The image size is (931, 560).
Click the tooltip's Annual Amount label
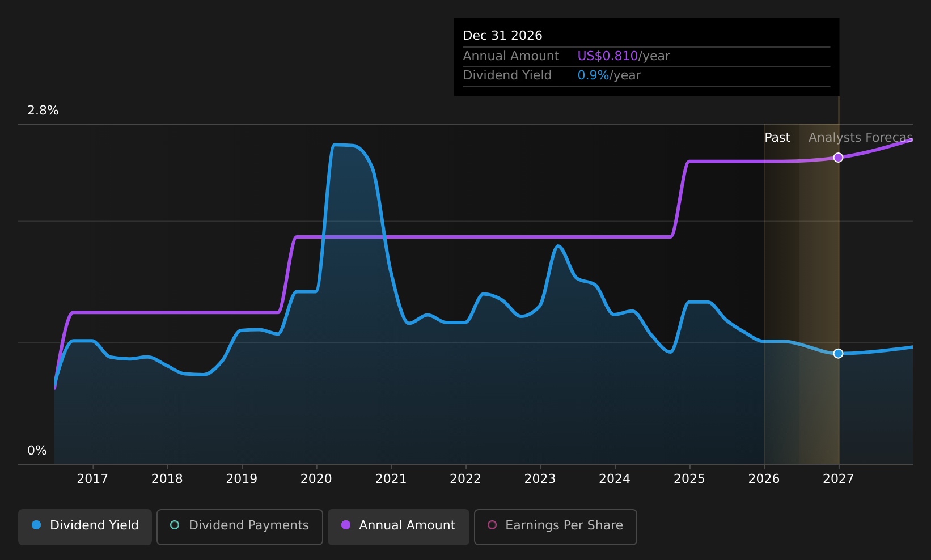pyautogui.click(x=511, y=56)
